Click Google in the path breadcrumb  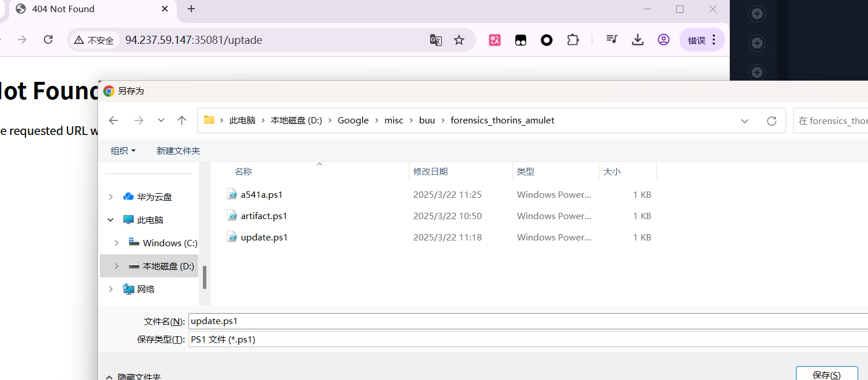click(x=353, y=121)
